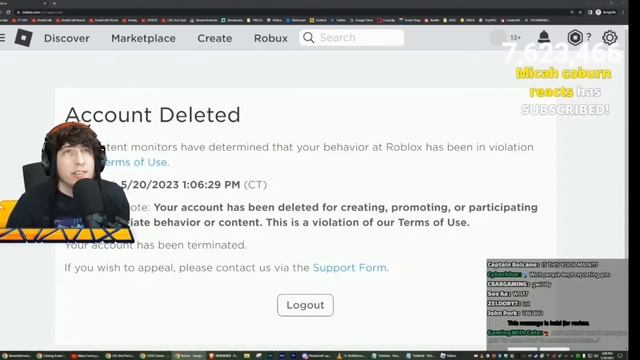Click the Account Deleted heading
Screen dimensions: 640x360
(x=153, y=115)
